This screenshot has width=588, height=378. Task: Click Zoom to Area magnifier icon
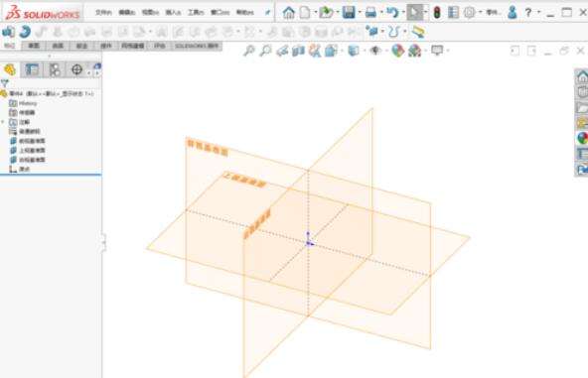[x=265, y=51]
